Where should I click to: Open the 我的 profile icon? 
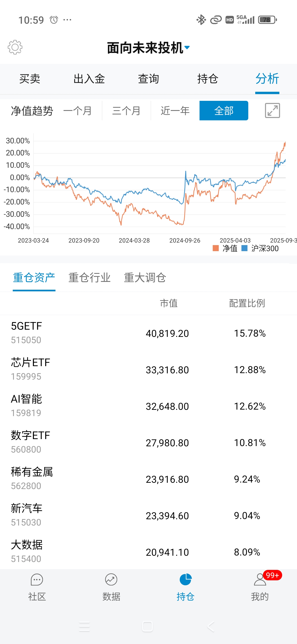(260, 579)
